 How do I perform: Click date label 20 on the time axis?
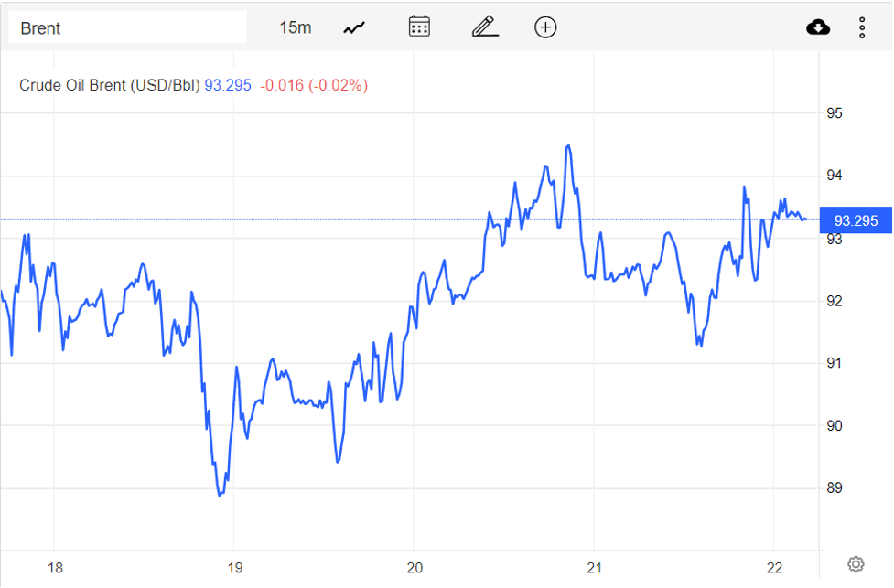pyautogui.click(x=415, y=568)
